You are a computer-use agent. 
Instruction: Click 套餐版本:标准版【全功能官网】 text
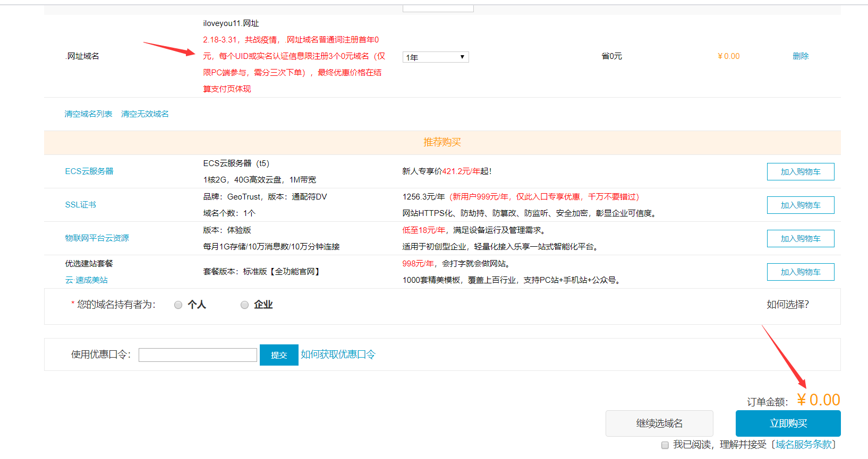[262, 272]
